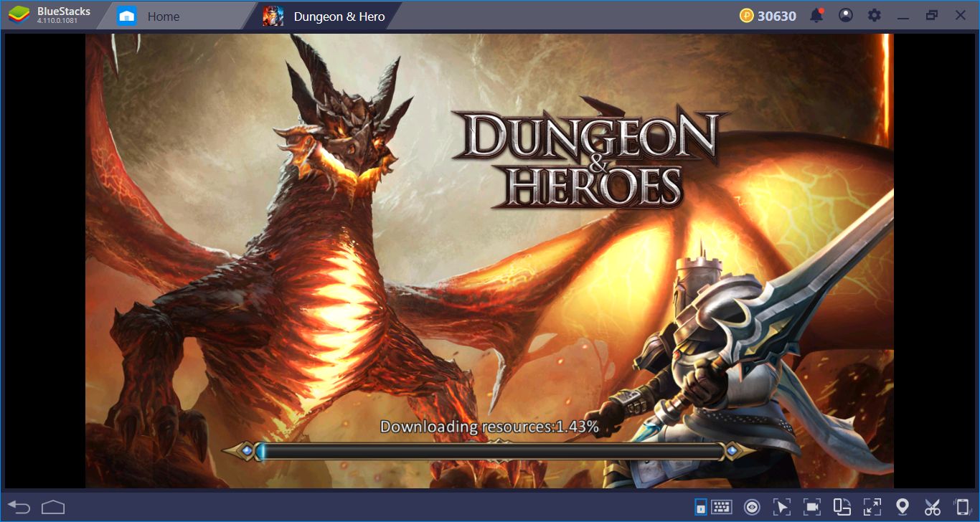Click the BlueStacks logo
The image size is (980, 522).
point(19,15)
